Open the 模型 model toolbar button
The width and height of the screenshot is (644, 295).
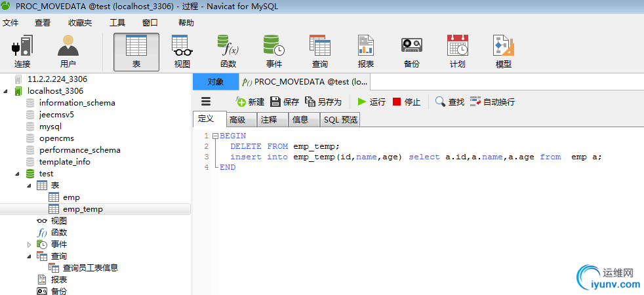[504, 52]
